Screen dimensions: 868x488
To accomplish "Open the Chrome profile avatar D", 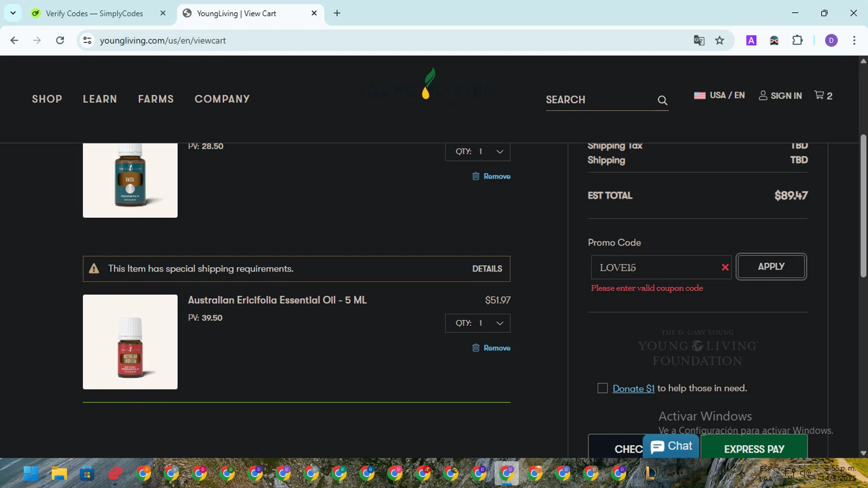I will pyautogui.click(x=831, y=41).
